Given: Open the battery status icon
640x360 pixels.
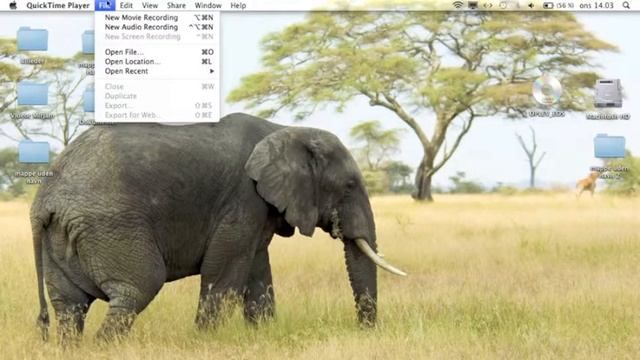Looking at the screenshot, I should tap(548, 5).
